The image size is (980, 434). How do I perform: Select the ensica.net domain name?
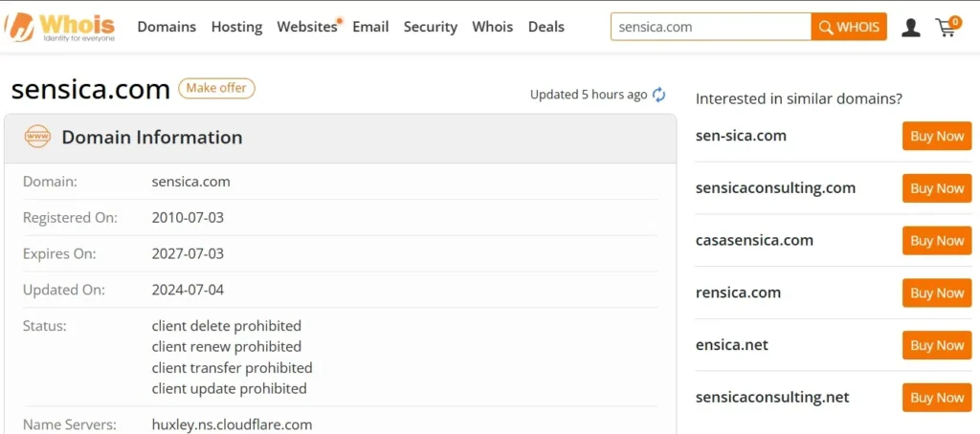point(732,345)
